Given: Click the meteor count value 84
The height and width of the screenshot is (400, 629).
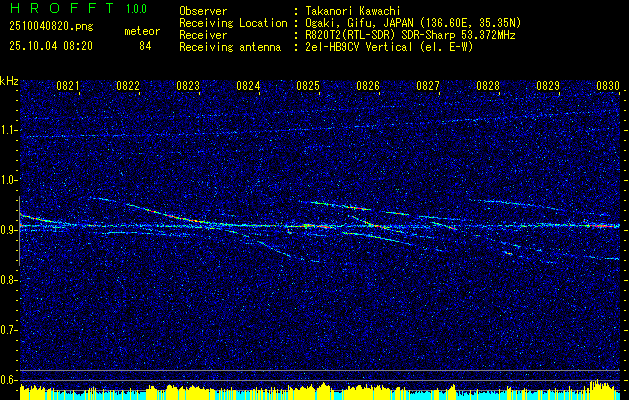Looking at the screenshot, I should (x=145, y=46).
